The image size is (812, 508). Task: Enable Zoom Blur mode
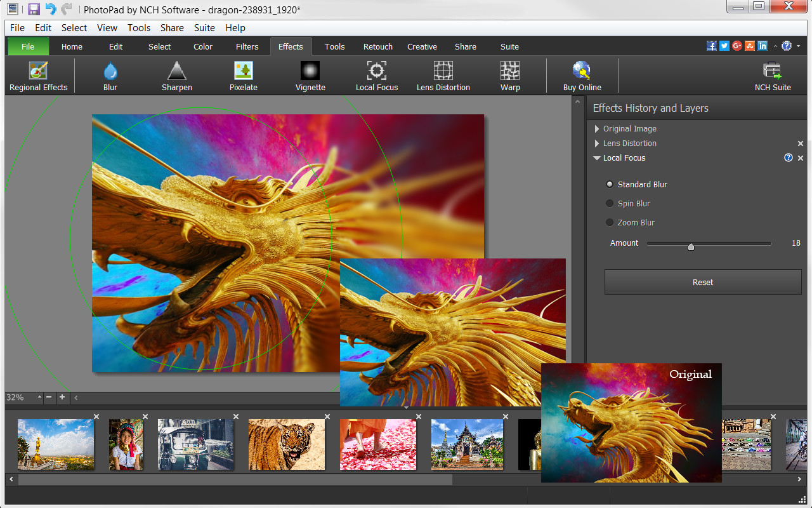[610, 222]
